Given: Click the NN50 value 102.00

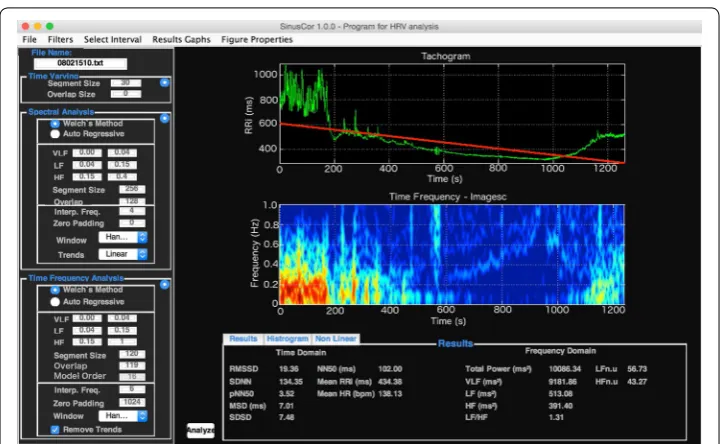Looking at the screenshot, I should point(390,369).
